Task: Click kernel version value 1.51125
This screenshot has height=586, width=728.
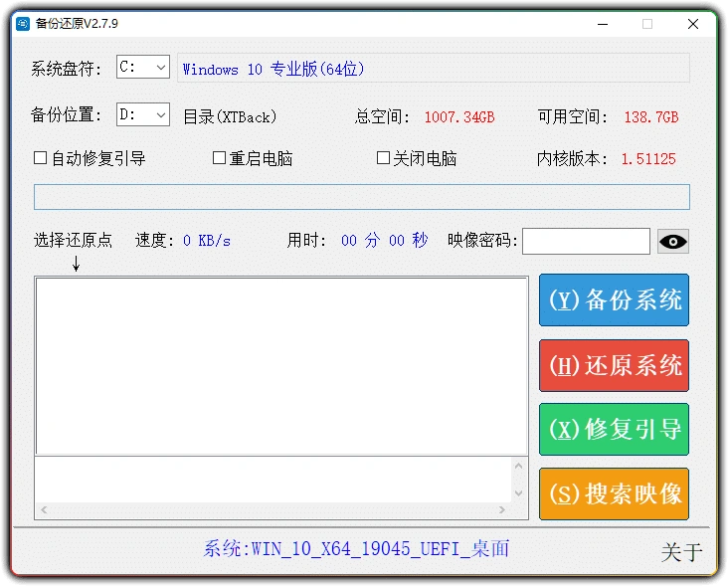Action: (x=648, y=159)
